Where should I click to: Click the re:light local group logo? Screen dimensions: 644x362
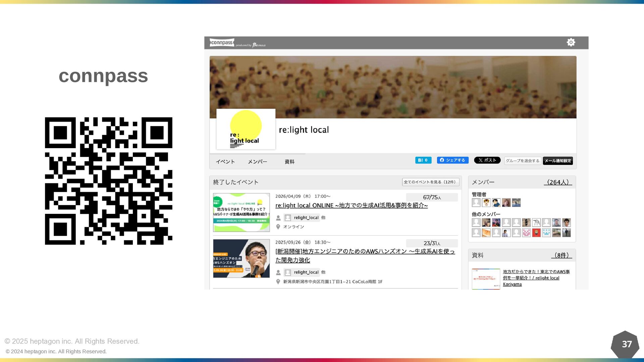tap(246, 129)
